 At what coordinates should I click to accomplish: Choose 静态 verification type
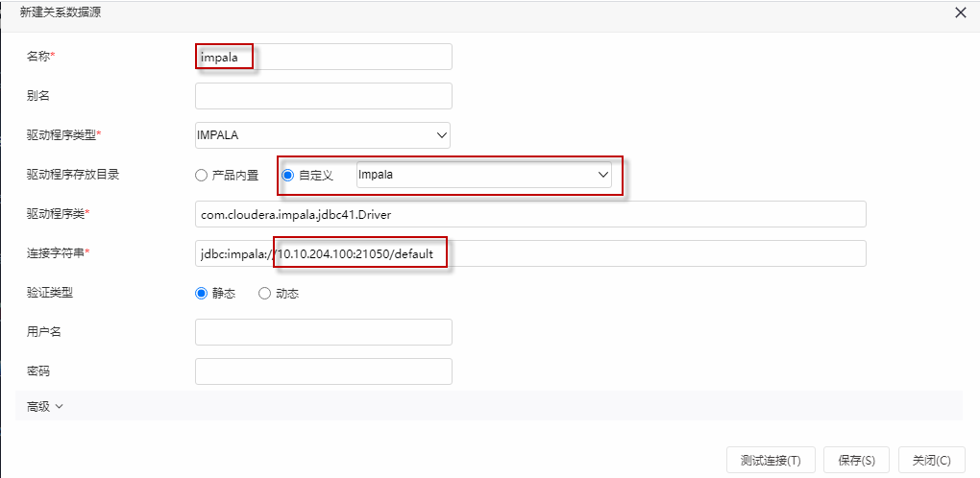click(201, 294)
